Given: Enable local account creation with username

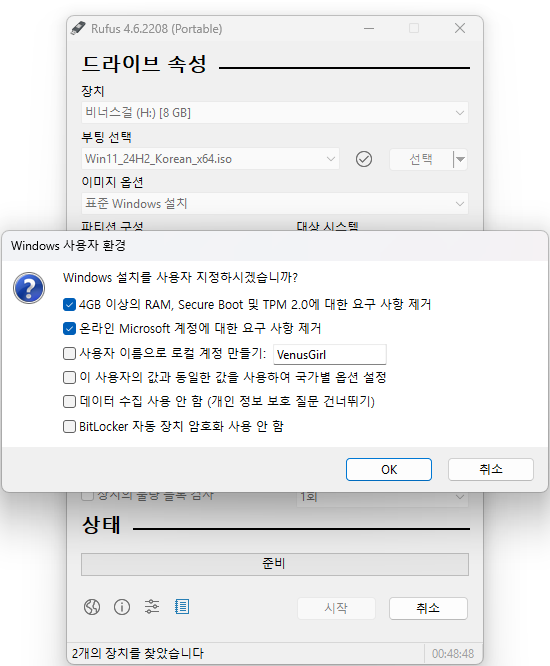Looking at the screenshot, I should 69,353.
